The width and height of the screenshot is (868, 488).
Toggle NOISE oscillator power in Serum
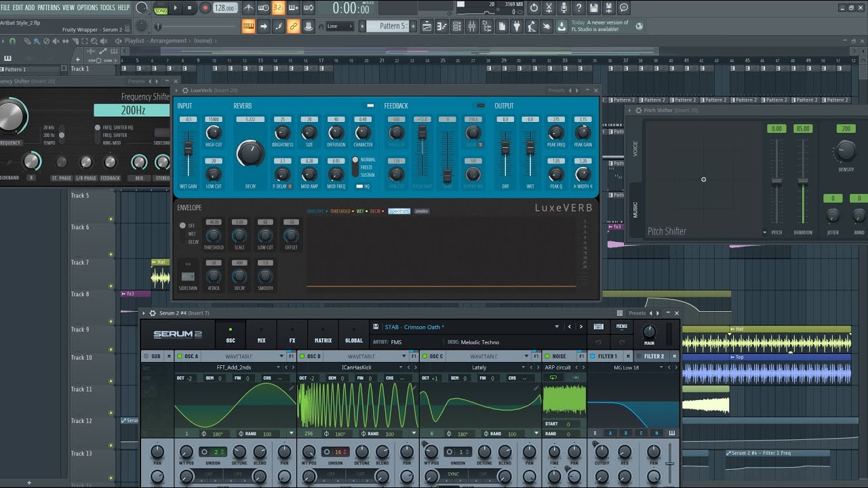point(547,356)
